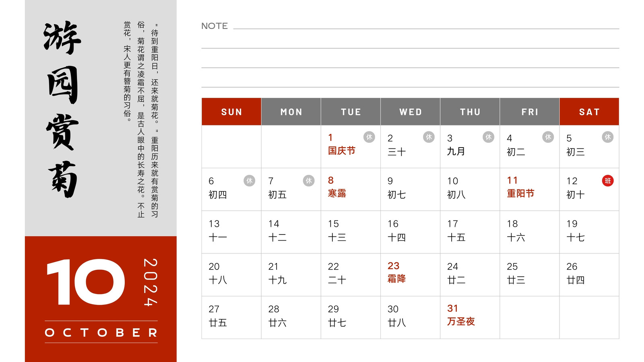
Task: Click the 休 badge on October 2
Action: (429, 137)
